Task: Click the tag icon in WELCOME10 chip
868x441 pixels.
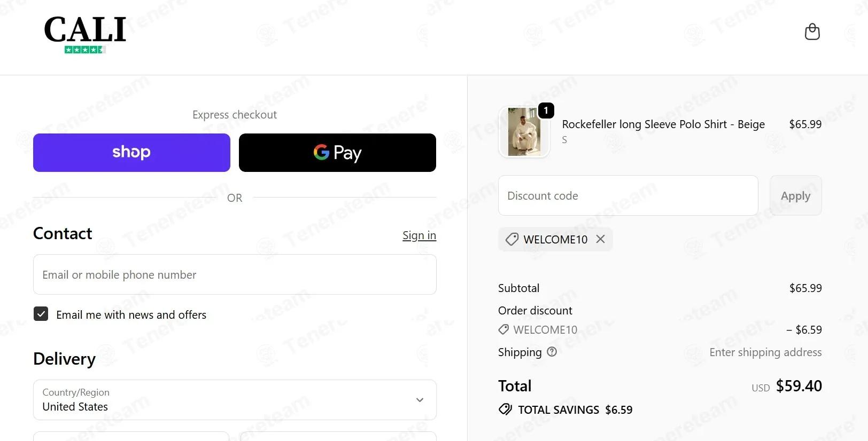Action: click(x=512, y=239)
